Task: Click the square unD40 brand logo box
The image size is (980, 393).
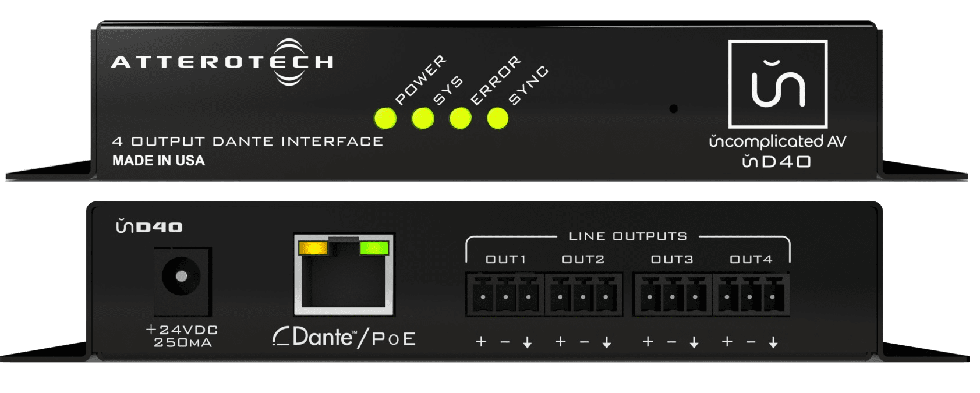Action: (x=778, y=84)
